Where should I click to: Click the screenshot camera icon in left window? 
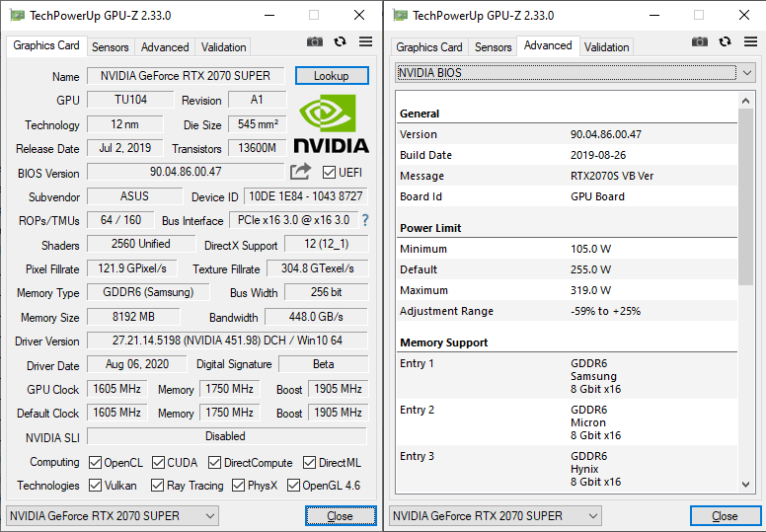click(315, 42)
